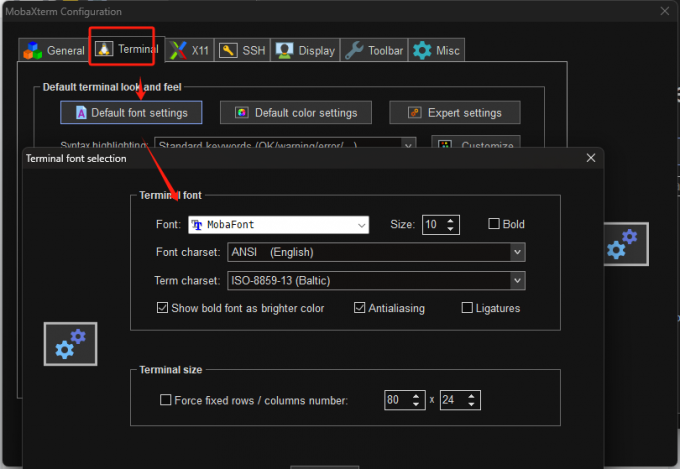Click the colored cubes General icon
This screenshot has width=680, height=469.
tap(33, 50)
